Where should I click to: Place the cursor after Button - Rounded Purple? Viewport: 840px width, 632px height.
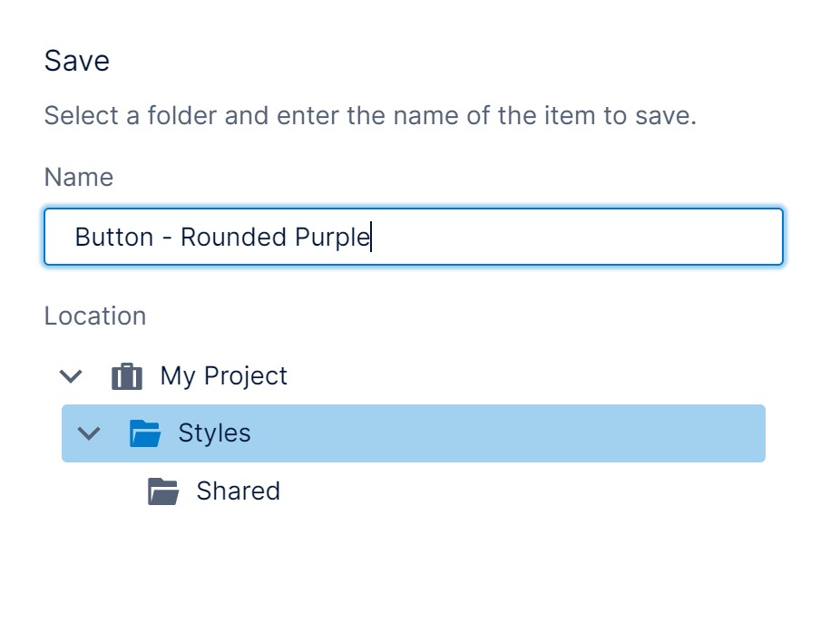(371, 237)
